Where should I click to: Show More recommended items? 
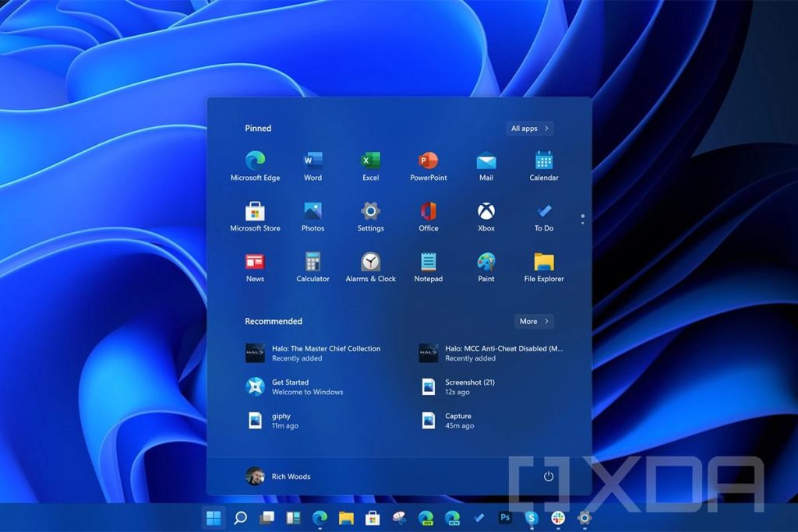click(x=533, y=321)
